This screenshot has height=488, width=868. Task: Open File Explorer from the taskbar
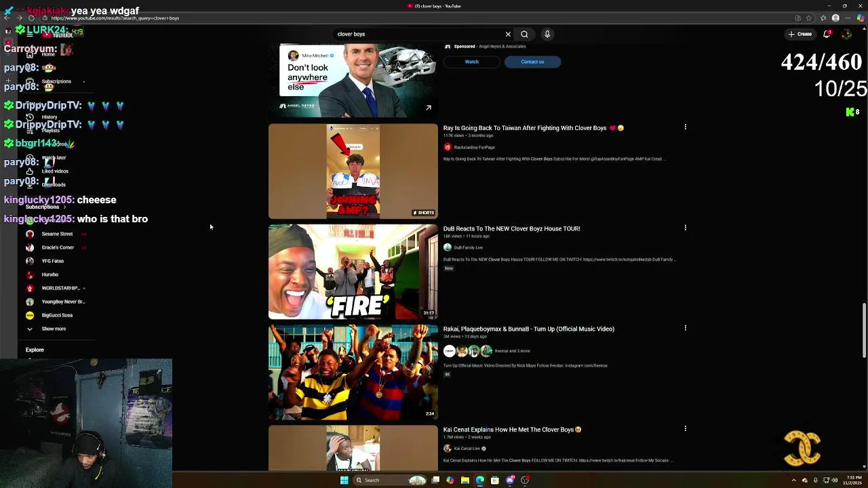[x=465, y=480]
